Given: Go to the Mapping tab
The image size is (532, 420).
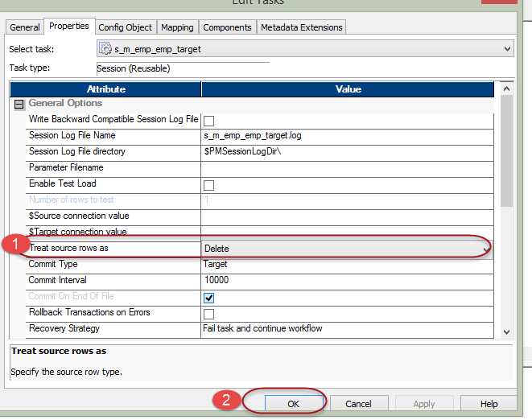Looking at the screenshot, I should pyautogui.click(x=177, y=27).
